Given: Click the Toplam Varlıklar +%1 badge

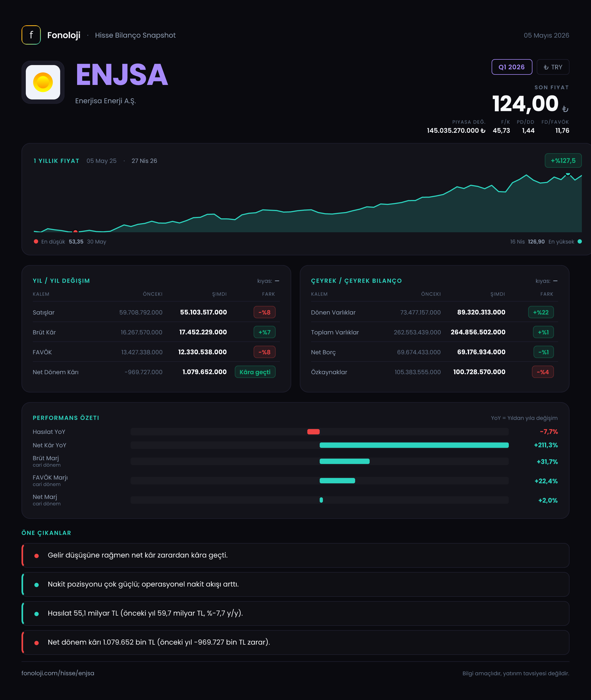Looking at the screenshot, I should click(543, 332).
